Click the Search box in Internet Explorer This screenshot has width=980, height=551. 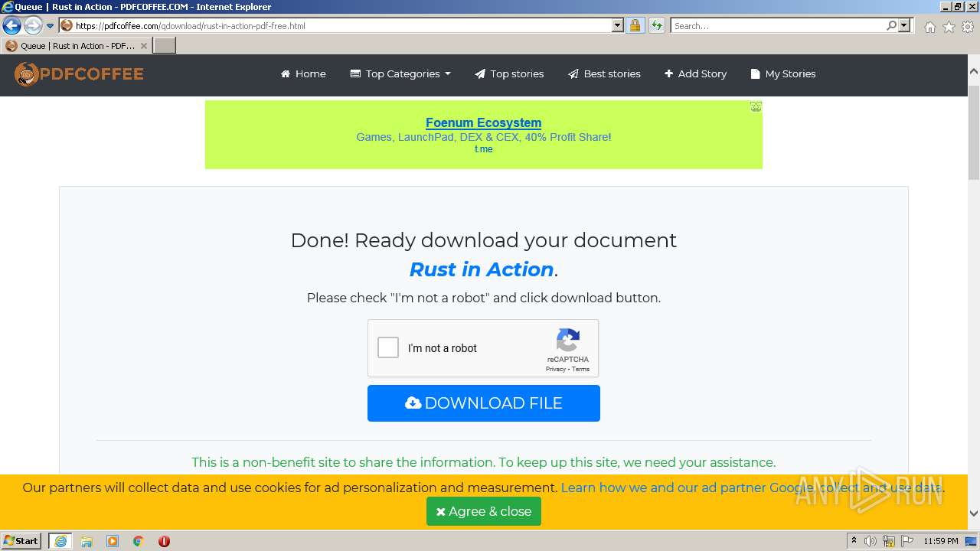click(778, 26)
